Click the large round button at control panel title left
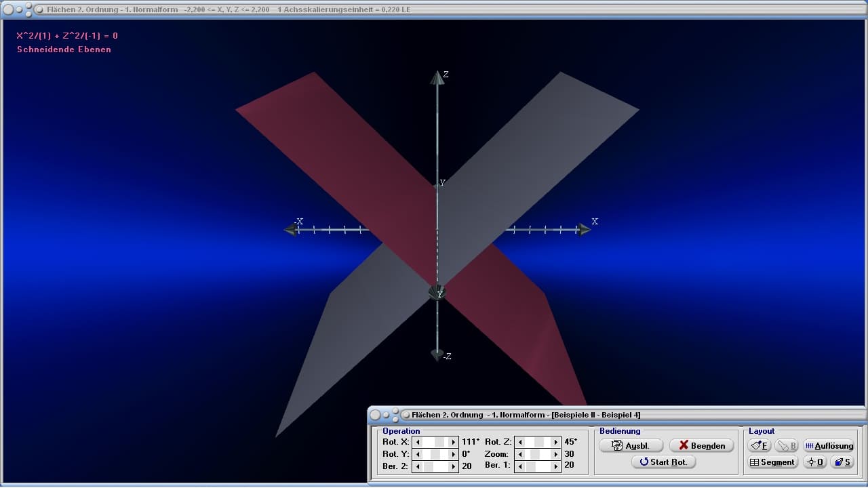The height and width of the screenshot is (488, 868). (375, 415)
